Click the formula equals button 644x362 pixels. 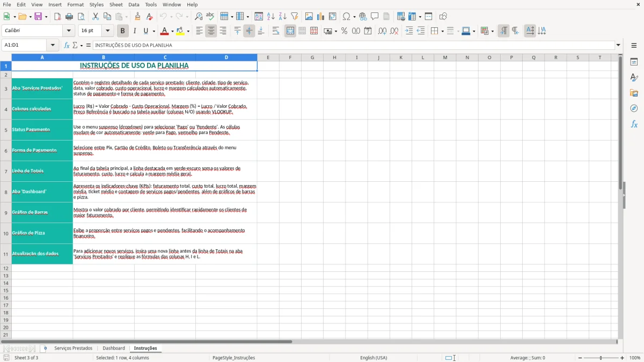coord(89,45)
